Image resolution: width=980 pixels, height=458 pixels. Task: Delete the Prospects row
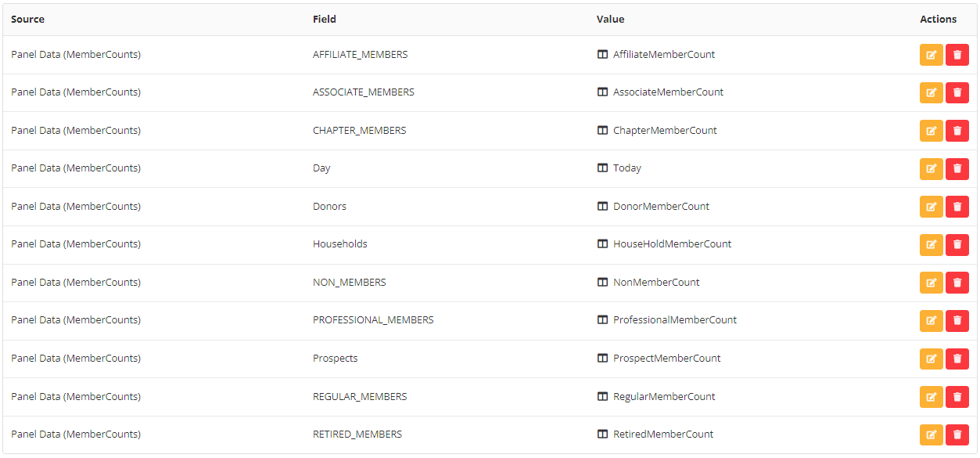point(957,359)
